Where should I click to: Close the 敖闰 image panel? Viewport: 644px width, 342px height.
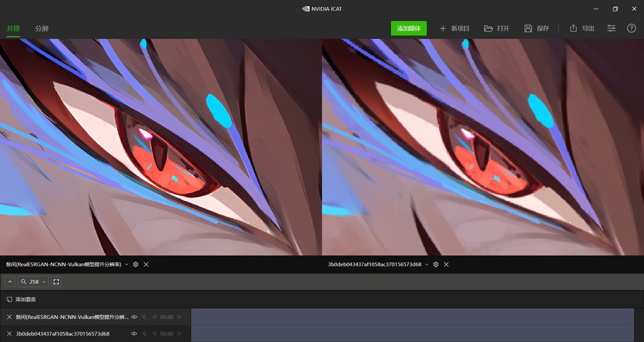click(x=146, y=265)
